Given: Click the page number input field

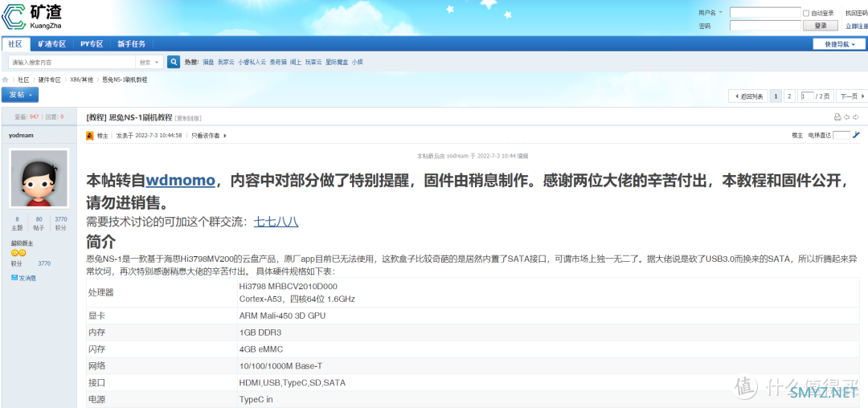Looking at the screenshot, I should point(807,96).
